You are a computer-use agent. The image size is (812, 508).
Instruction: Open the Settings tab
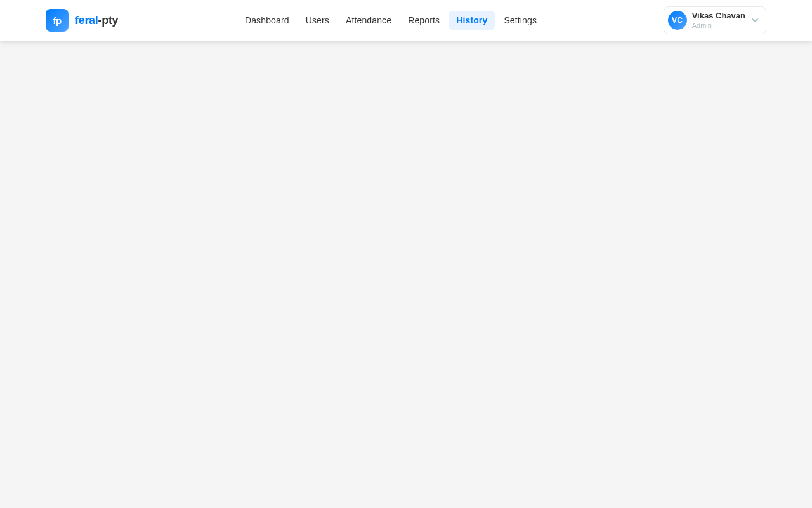(520, 20)
